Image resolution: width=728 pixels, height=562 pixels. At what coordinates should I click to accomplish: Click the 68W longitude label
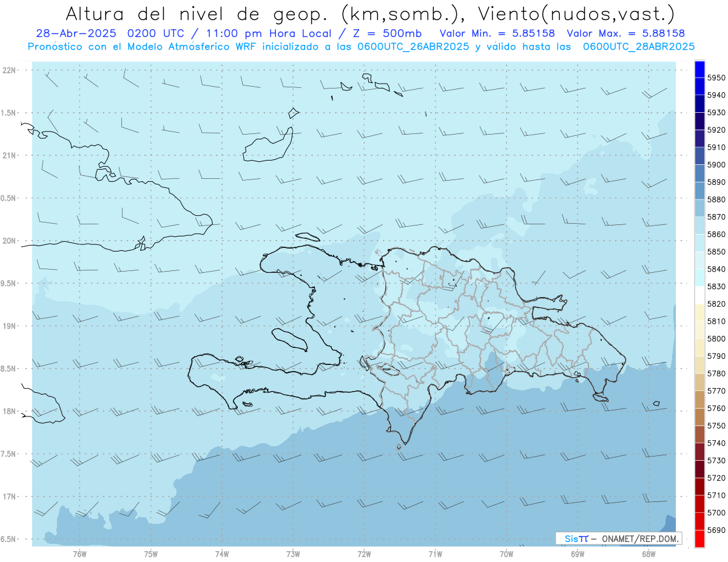649,554
